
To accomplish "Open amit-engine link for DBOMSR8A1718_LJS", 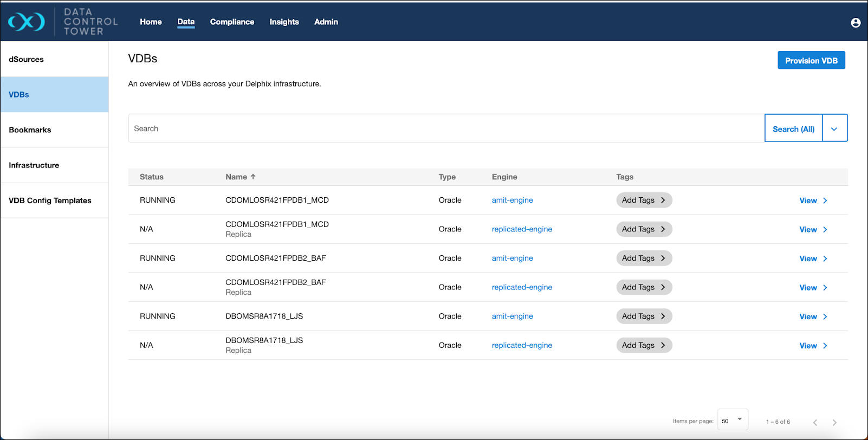I will click(x=512, y=316).
